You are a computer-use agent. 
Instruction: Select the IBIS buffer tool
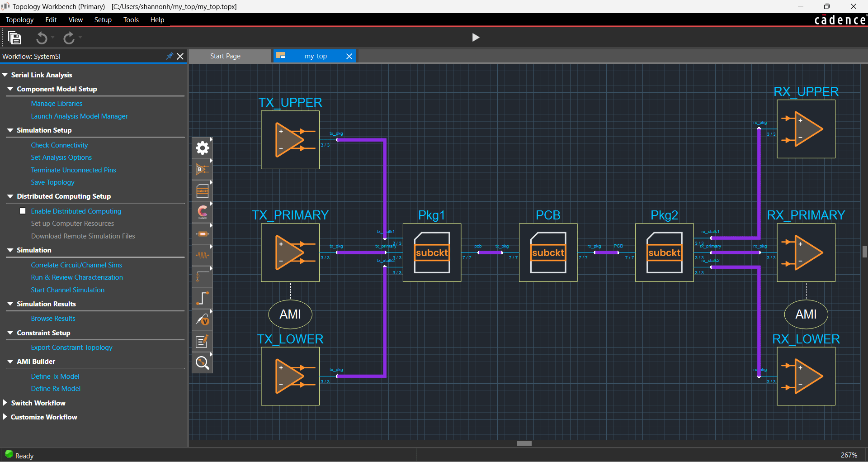(x=202, y=169)
